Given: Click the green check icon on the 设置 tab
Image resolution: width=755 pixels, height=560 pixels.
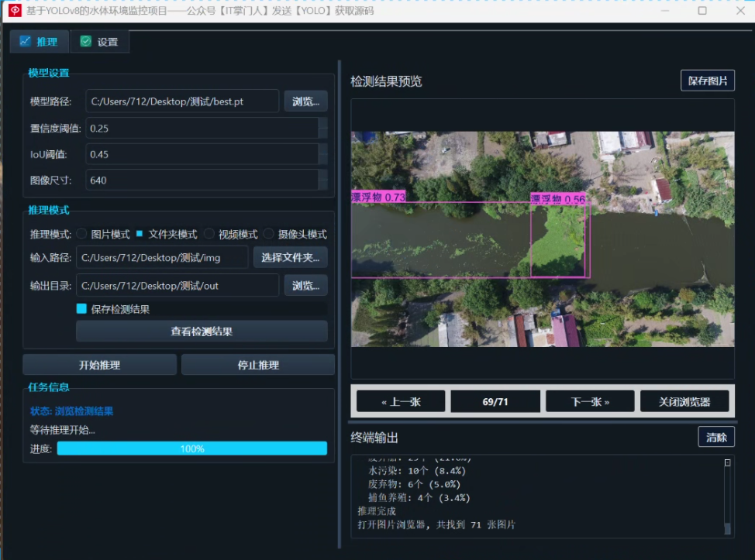Looking at the screenshot, I should (x=86, y=41).
